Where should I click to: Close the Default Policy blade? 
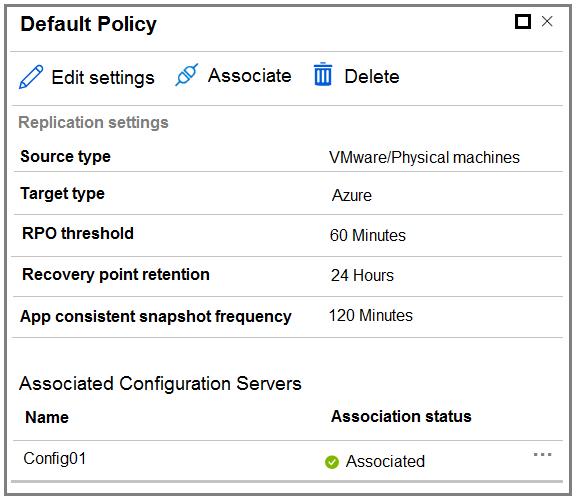[x=547, y=21]
